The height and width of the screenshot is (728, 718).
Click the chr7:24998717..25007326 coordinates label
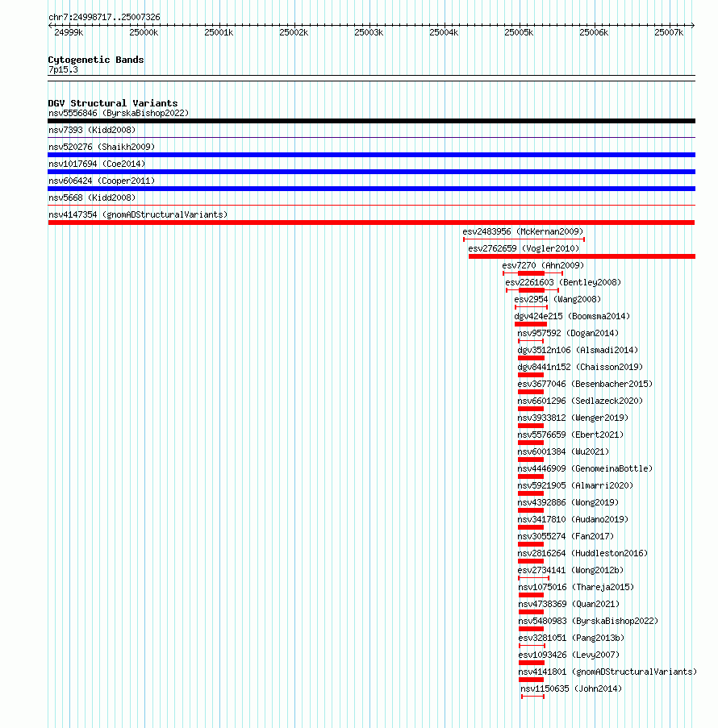pyautogui.click(x=105, y=17)
